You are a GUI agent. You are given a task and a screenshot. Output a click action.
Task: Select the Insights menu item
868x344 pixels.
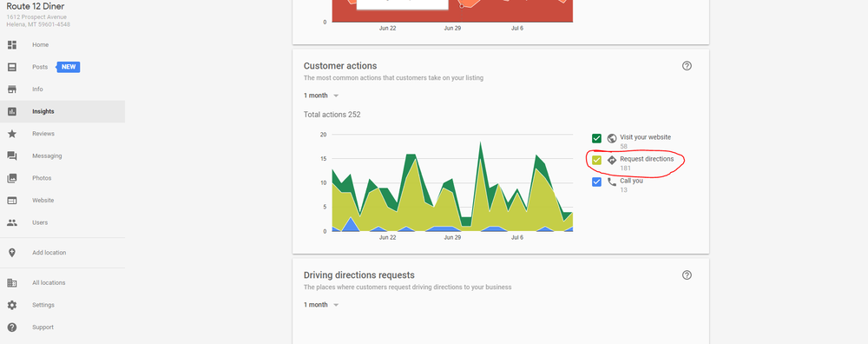click(x=62, y=111)
